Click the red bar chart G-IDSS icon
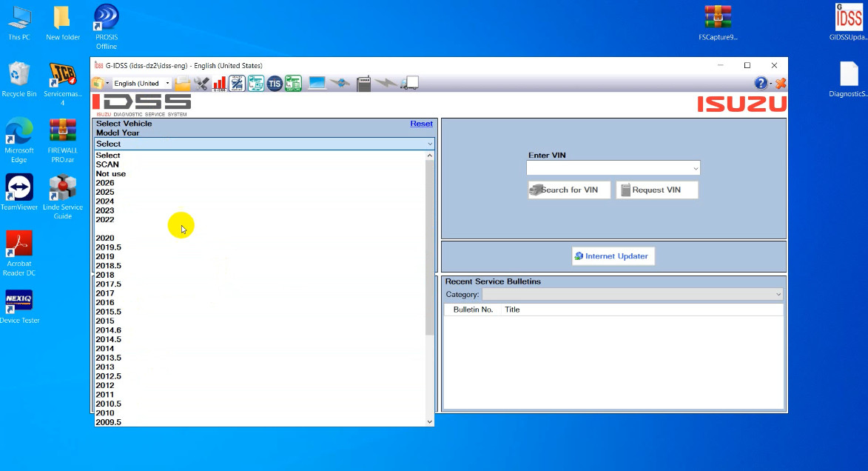This screenshot has width=868, height=471. point(219,83)
